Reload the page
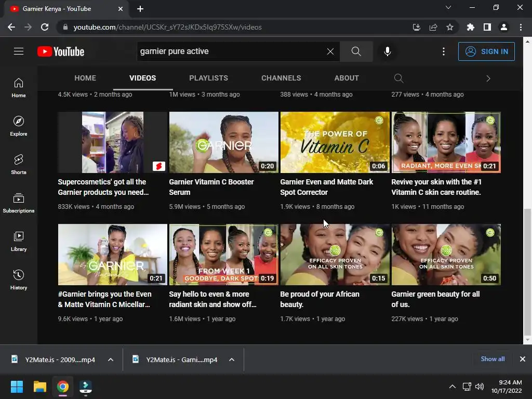The height and width of the screenshot is (399, 532). [x=45, y=27]
